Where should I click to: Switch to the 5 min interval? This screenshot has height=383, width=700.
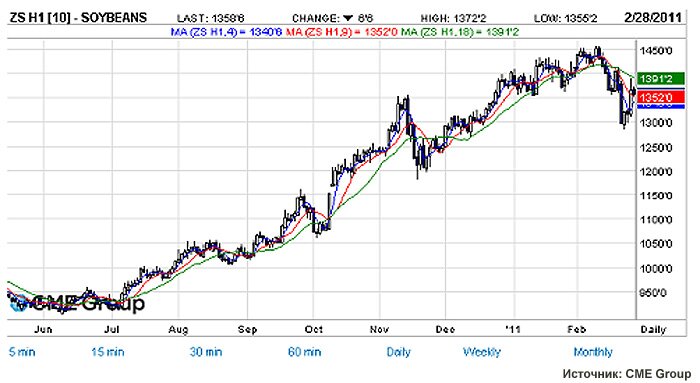(x=22, y=352)
